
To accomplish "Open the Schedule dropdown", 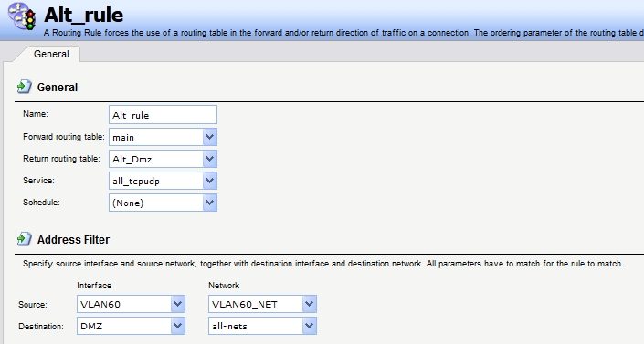I will [x=163, y=203].
